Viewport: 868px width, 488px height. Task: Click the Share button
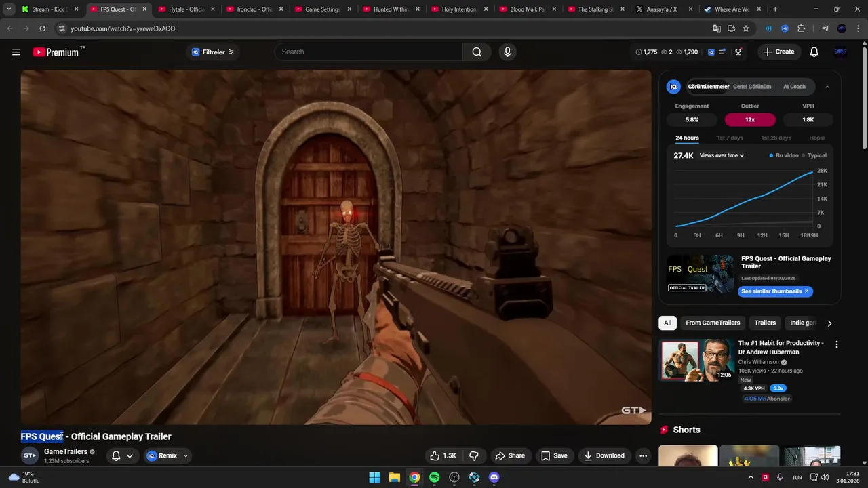(x=510, y=455)
